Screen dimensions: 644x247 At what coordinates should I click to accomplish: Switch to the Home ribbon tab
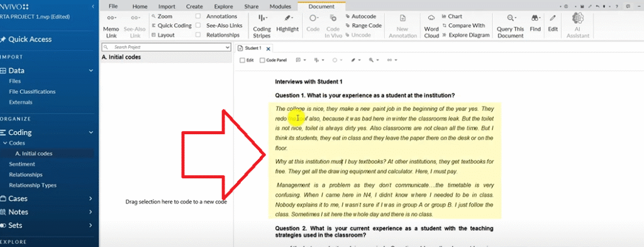tap(140, 6)
